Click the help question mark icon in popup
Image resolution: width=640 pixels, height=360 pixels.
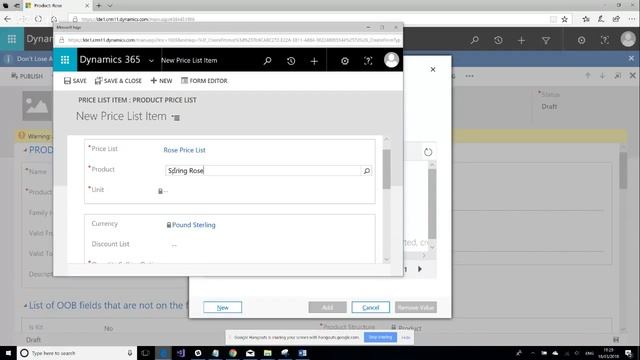coord(368,61)
